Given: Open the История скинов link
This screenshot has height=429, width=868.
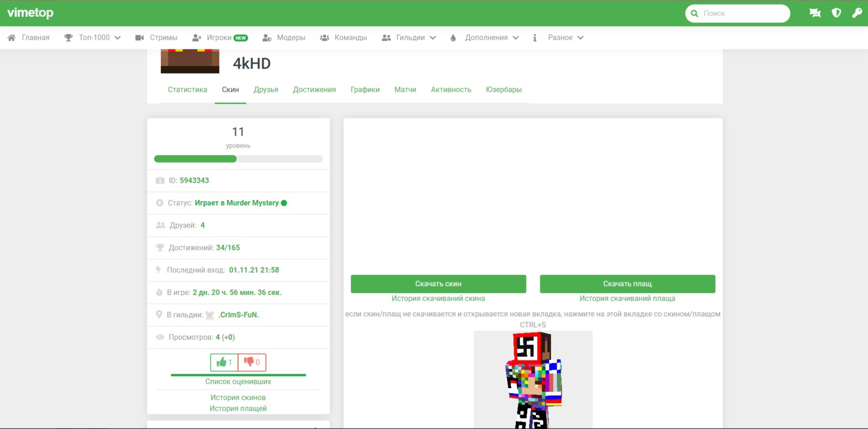Looking at the screenshot, I should [238, 397].
